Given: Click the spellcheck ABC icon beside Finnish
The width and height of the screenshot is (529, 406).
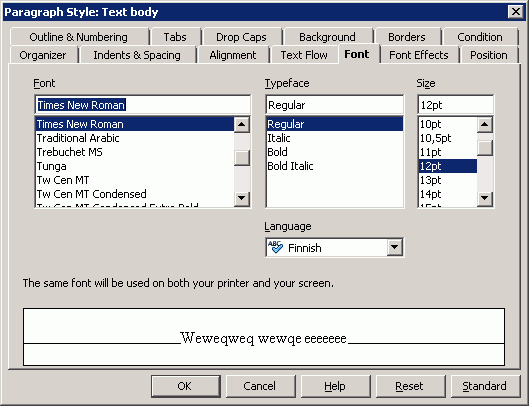Looking at the screenshot, I should pos(275,247).
